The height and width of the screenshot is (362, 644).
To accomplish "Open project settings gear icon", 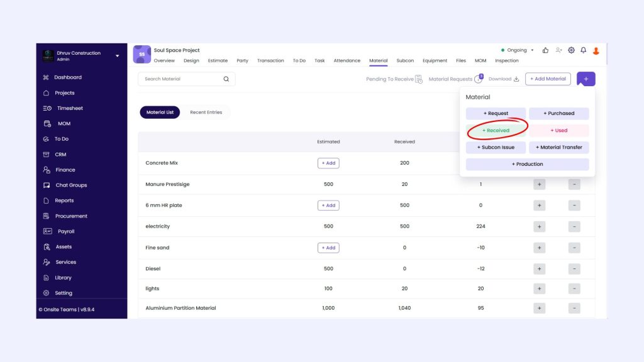I will tap(571, 50).
